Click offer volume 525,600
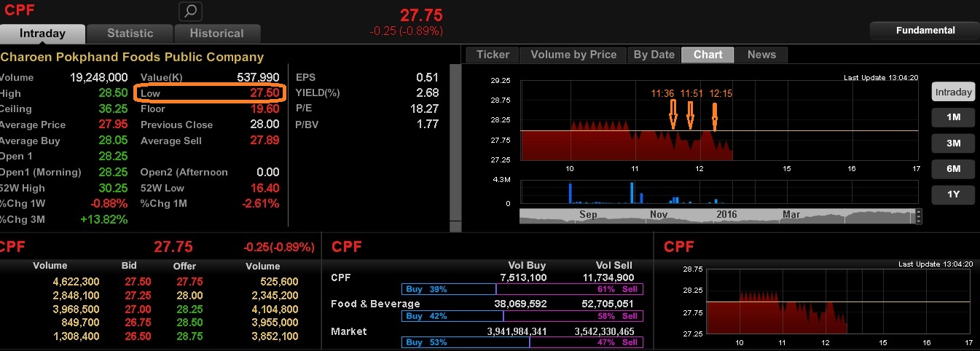The width and height of the screenshot is (980, 351). click(x=279, y=281)
